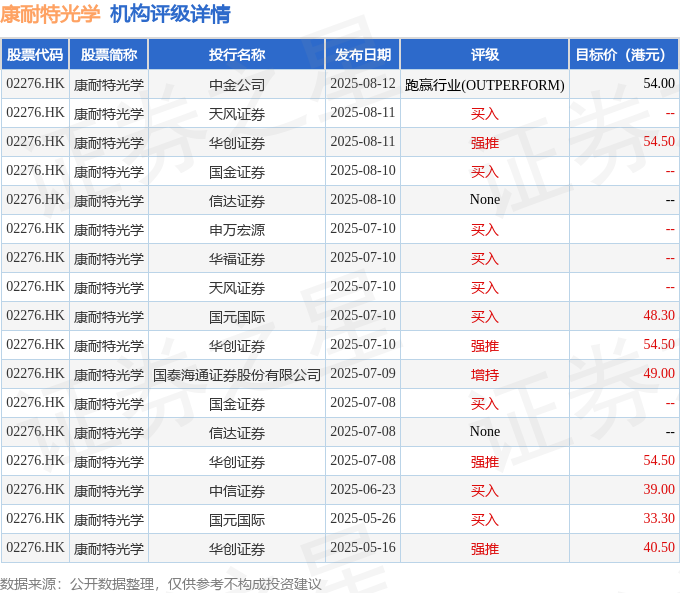680x593 pixels.
Task: Select 信达证券 in the 2025-08-10 row
Action: pos(237,201)
